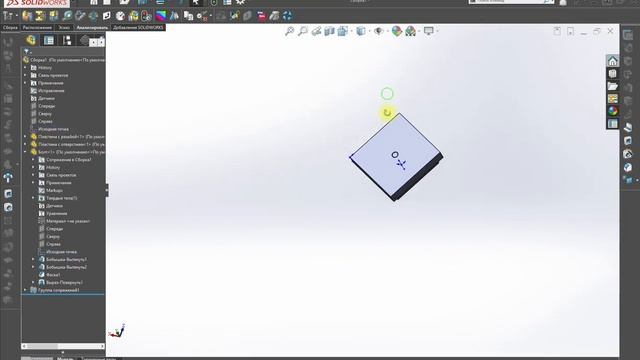Switch to the Анализировать ribbon tab
The height and width of the screenshot is (360, 640).
pos(92,28)
